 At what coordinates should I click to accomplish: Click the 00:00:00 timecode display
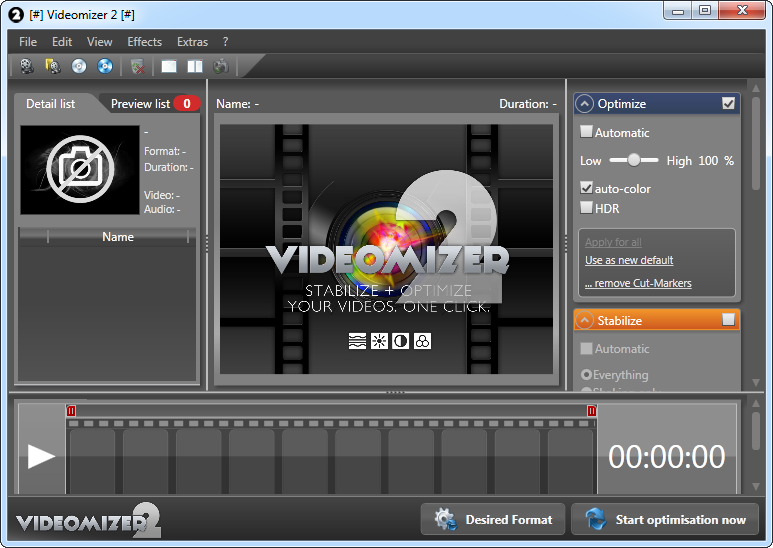[x=667, y=456]
